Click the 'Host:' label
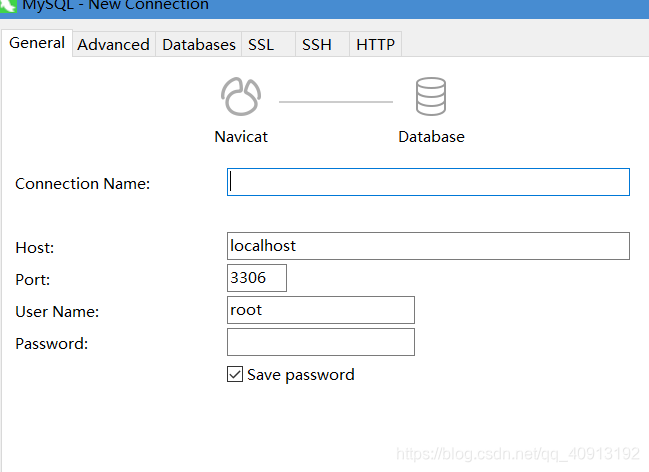The image size is (649, 472). tap(34, 248)
